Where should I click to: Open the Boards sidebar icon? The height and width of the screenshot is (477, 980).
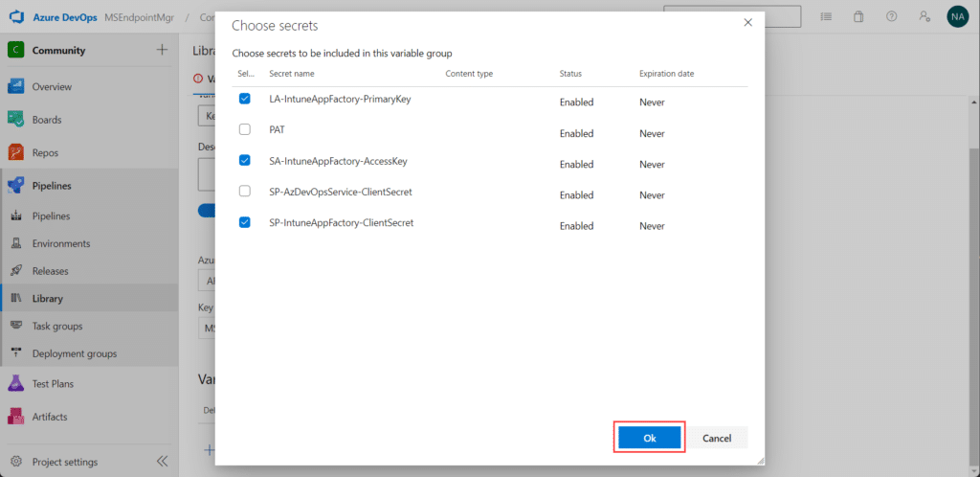point(15,120)
